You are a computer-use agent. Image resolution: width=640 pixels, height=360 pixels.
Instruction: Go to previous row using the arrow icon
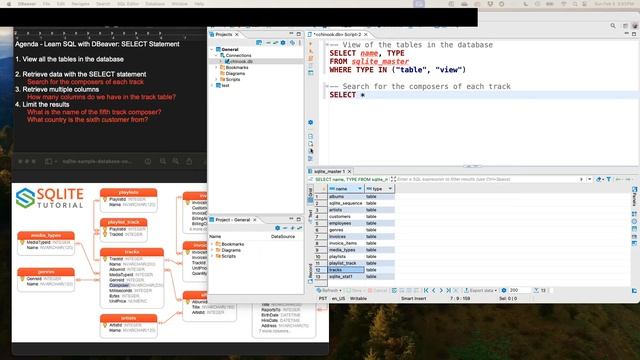(433, 290)
